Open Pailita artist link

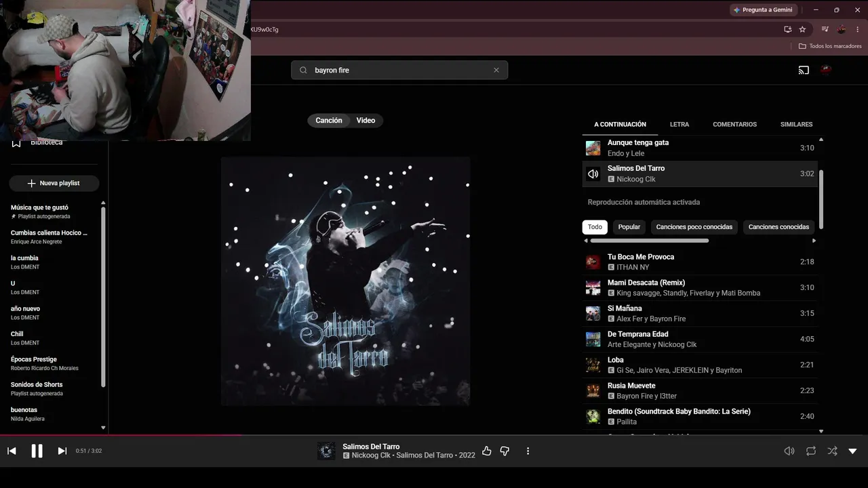(x=627, y=422)
